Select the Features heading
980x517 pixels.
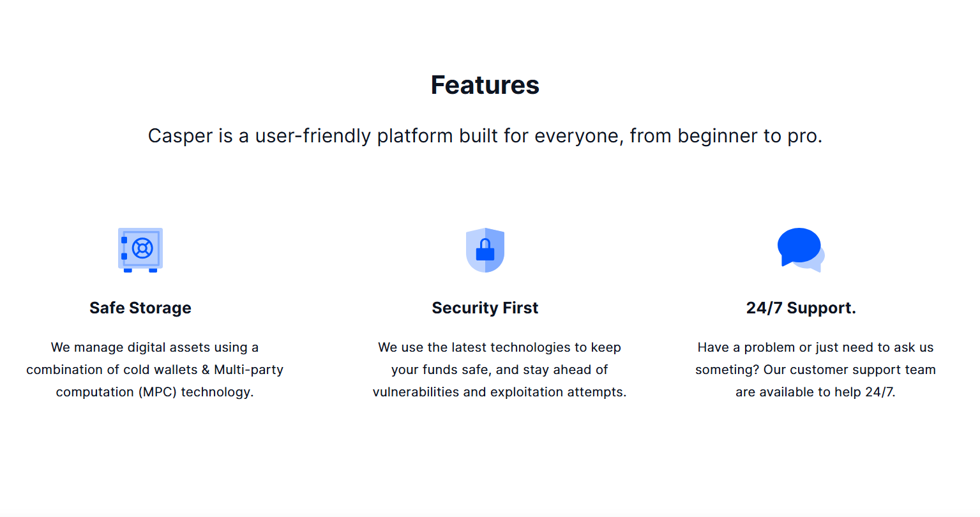pos(485,85)
